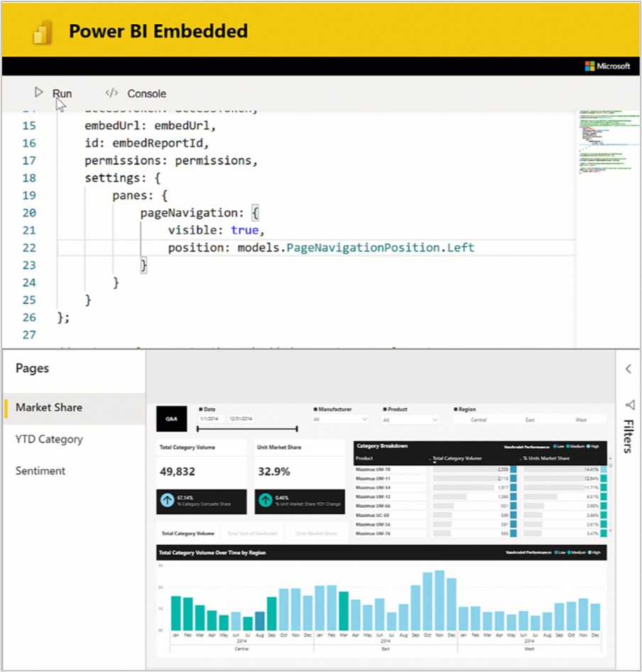This screenshot has height=672, width=642.
Task: Open the Console panel
Action: [146, 94]
